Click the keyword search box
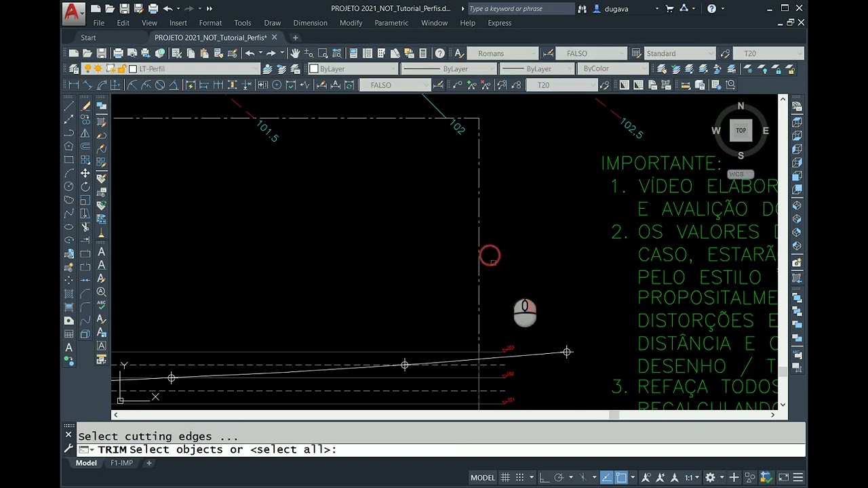The height and width of the screenshot is (488, 868). (x=521, y=9)
